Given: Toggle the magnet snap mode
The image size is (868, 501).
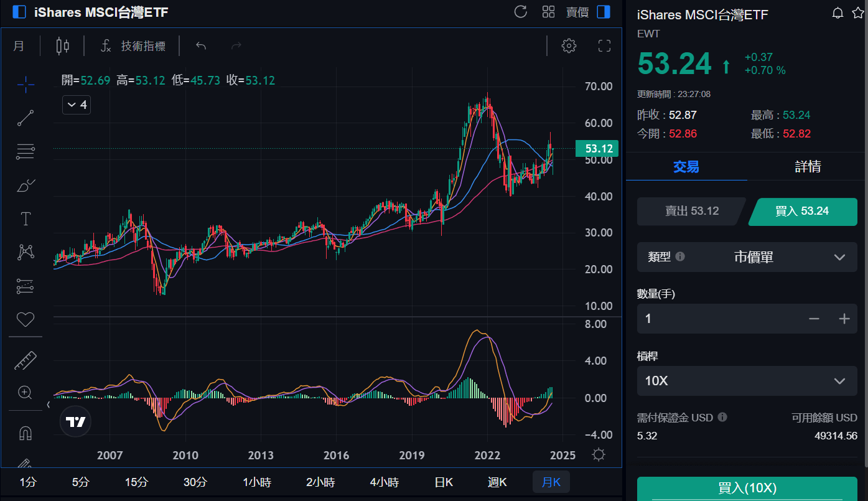Looking at the screenshot, I should (25, 433).
